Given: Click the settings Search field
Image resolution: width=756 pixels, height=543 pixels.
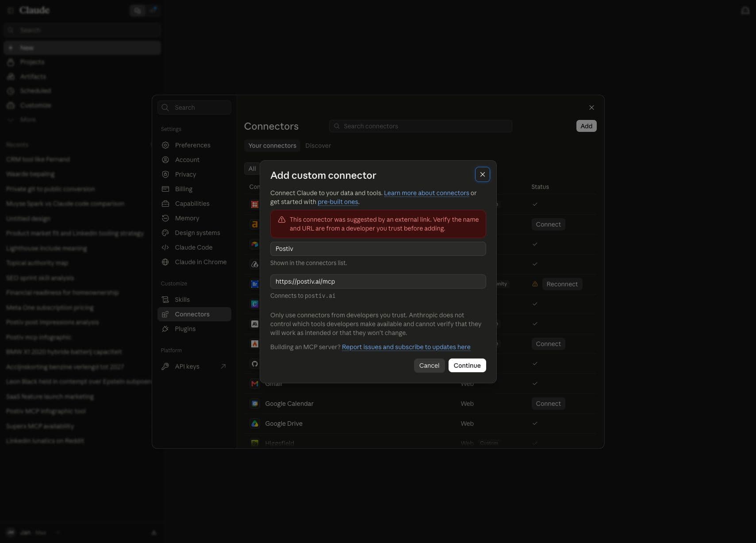Looking at the screenshot, I should [x=194, y=108].
